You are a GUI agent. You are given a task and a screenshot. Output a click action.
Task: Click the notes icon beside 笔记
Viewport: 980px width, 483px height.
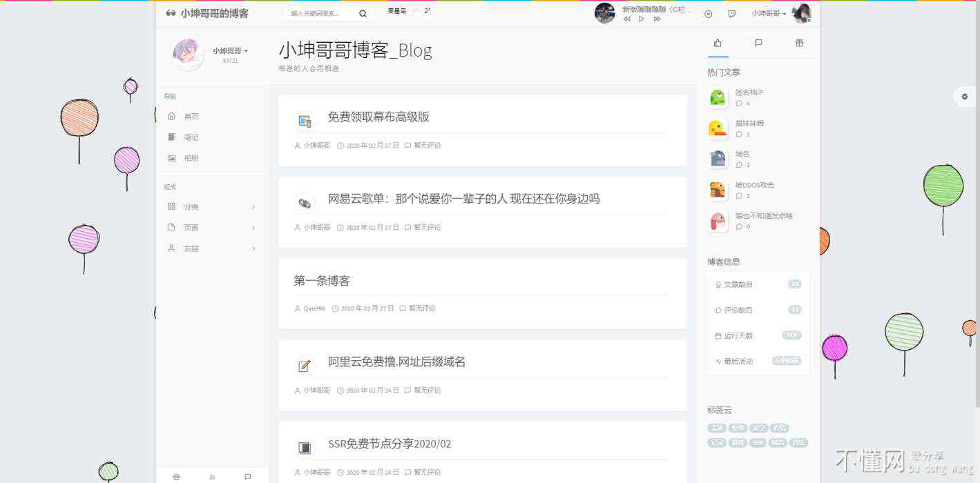[171, 137]
